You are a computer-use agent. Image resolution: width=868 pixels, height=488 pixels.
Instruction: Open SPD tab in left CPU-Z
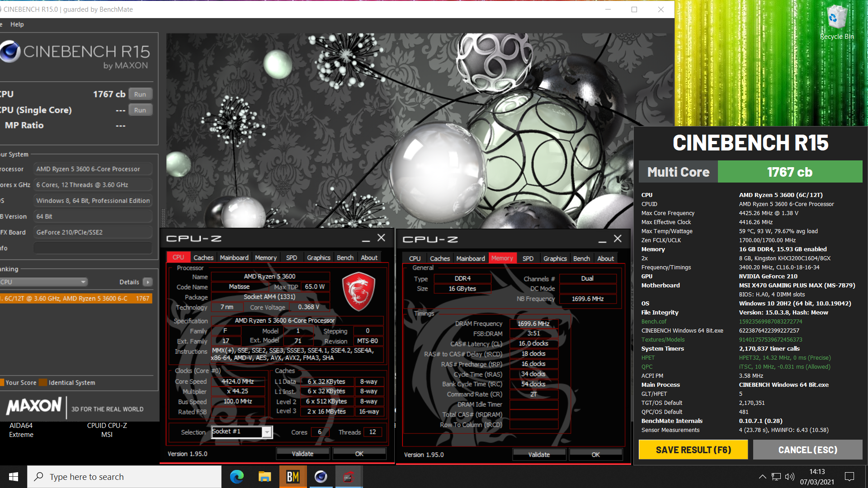[292, 258]
